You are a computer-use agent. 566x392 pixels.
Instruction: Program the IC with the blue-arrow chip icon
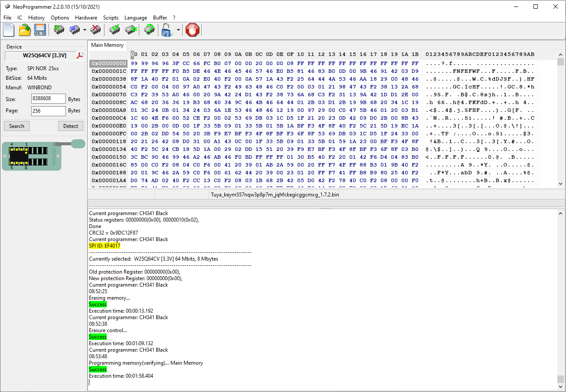point(75,30)
